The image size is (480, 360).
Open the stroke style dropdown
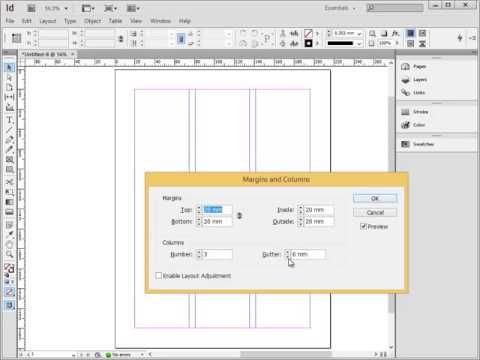coord(359,44)
